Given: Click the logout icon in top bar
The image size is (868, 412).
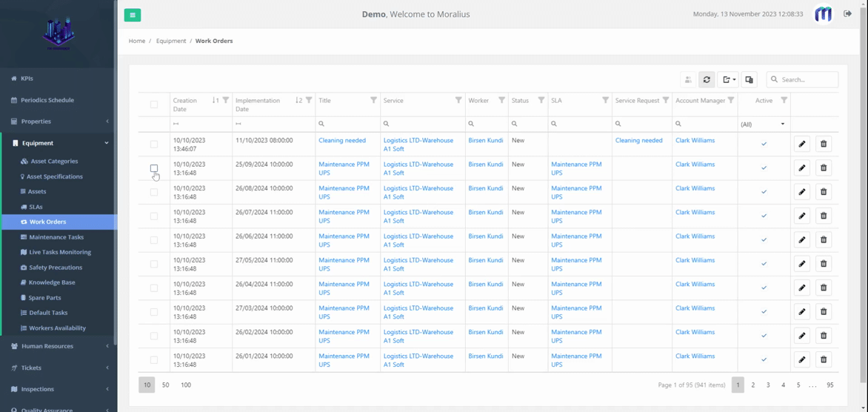Looking at the screenshot, I should coord(847,14).
